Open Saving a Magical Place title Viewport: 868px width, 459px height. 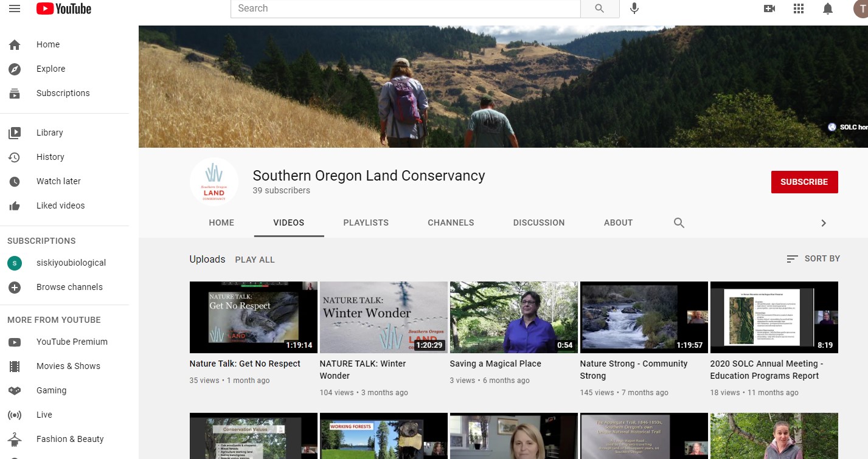[x=496, y=364]
